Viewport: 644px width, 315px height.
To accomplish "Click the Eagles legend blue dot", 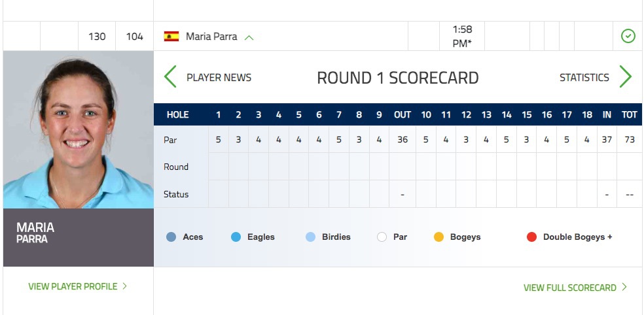I will coord(236,237).
